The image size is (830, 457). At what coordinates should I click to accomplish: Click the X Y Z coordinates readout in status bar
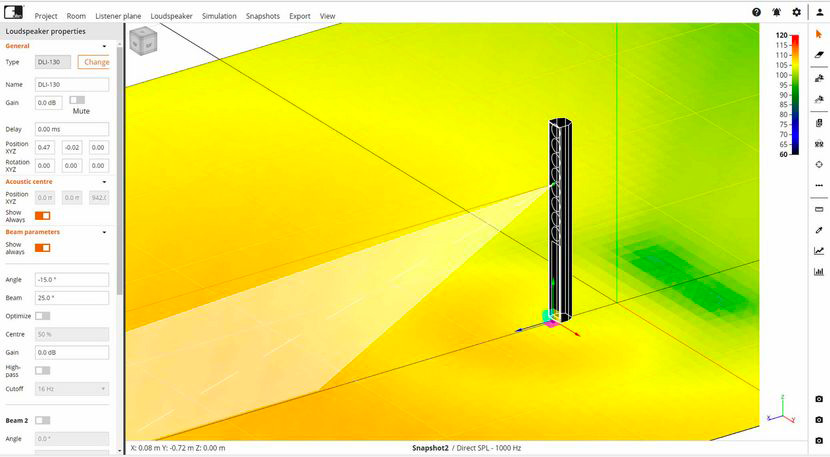coord(177,448)
